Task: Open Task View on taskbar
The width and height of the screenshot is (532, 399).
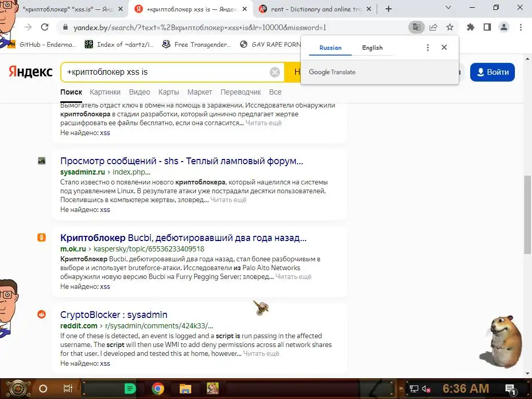Action: click(x=68, y=389)
